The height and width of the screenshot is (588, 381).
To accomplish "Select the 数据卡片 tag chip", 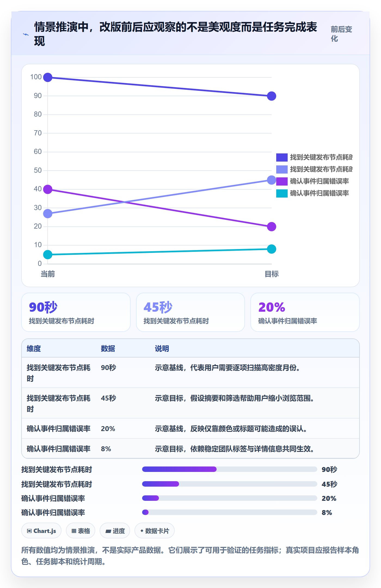I will [155, 531].
